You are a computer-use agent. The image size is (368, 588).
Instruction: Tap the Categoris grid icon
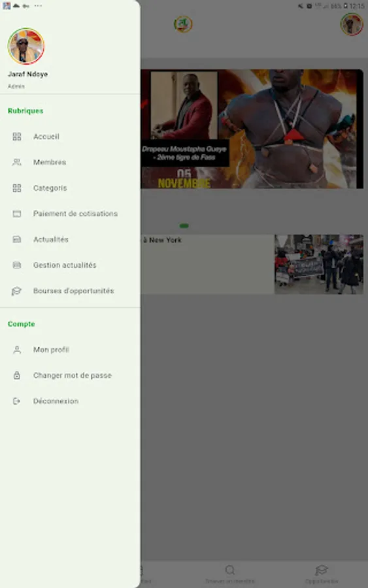coord(17,188)
